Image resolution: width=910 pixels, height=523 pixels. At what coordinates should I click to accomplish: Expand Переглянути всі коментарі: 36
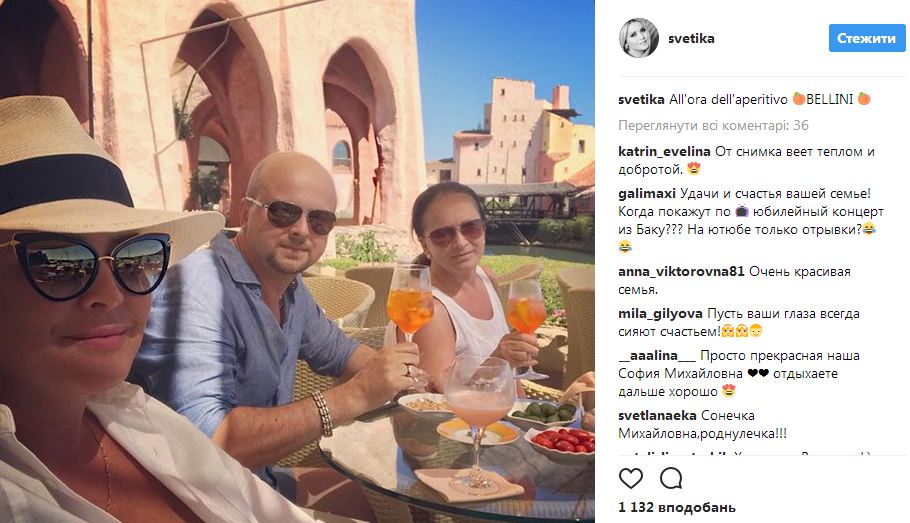pos(713,125)
